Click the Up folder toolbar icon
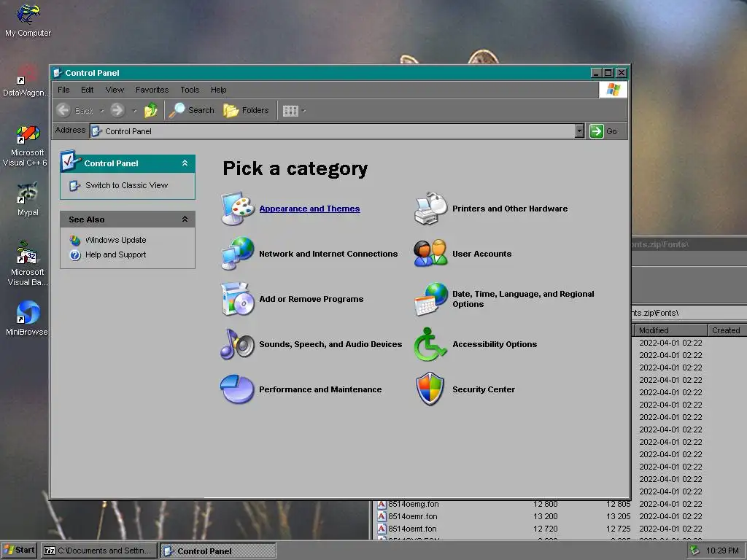This screenshot has height=560, width=747. [151, 111]
